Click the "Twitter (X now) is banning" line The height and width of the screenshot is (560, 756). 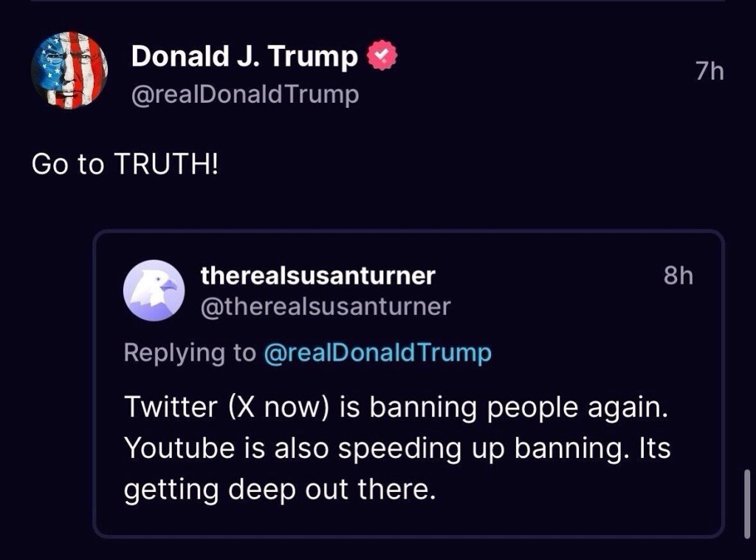396,408
